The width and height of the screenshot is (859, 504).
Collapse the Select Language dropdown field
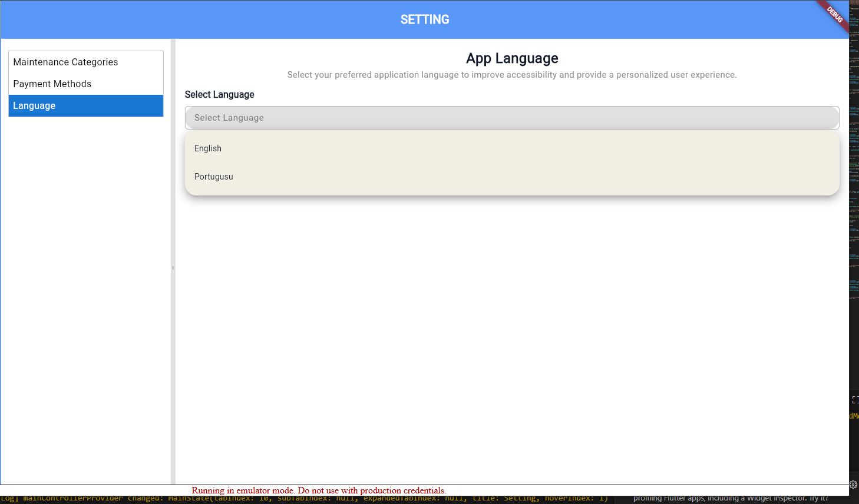coord(511,118)
